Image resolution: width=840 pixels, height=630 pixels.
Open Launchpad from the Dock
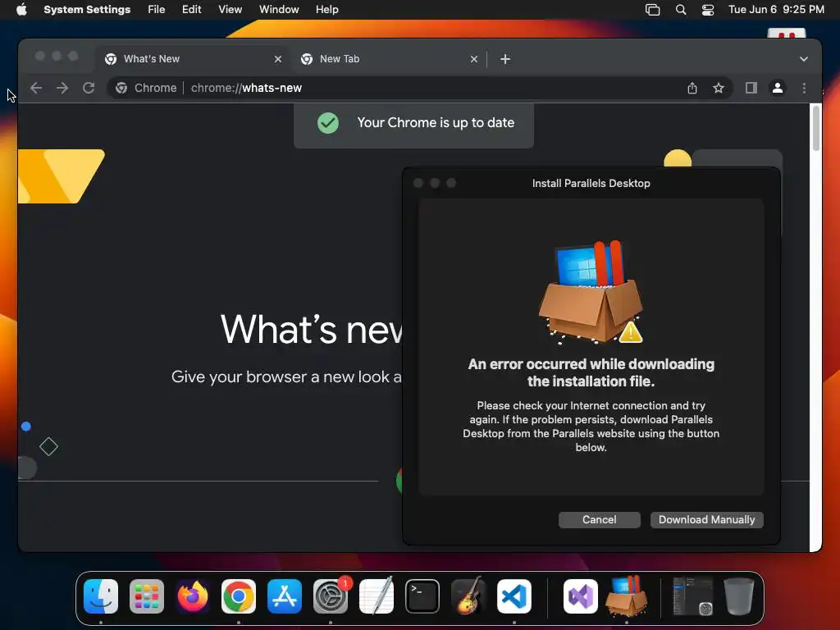pos(147,596)
